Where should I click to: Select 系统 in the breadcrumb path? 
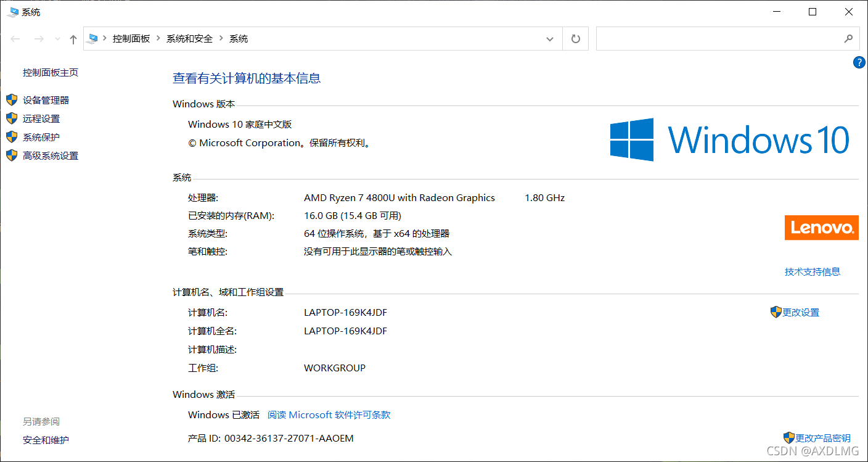click(239, 38)
